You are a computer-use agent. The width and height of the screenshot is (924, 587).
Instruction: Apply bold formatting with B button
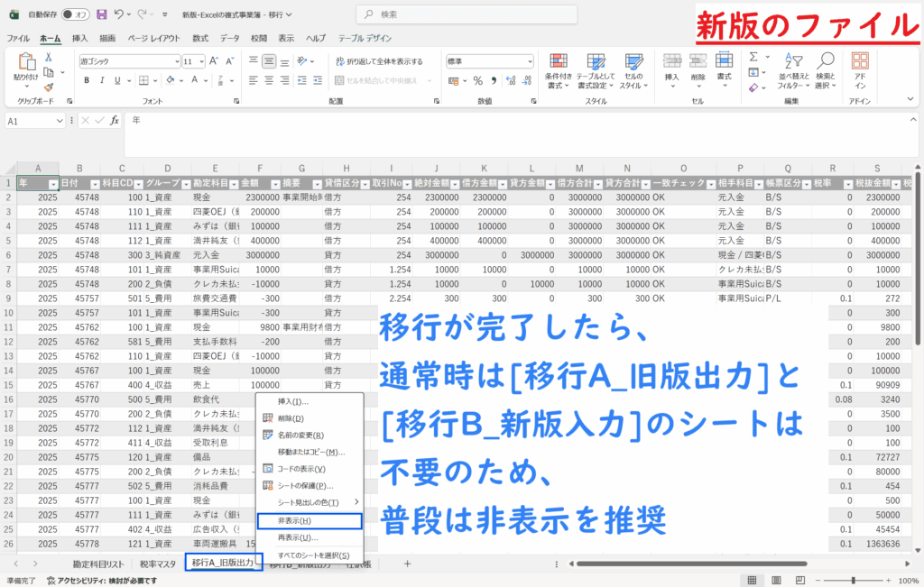click(x=88, y=80)
